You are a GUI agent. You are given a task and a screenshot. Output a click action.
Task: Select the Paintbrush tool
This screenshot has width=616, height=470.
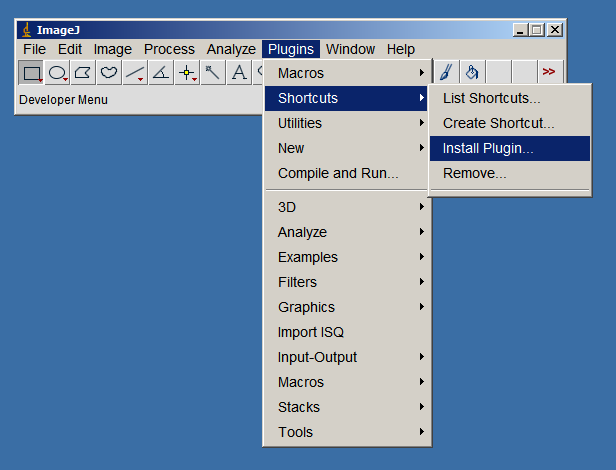pos(446,72)
